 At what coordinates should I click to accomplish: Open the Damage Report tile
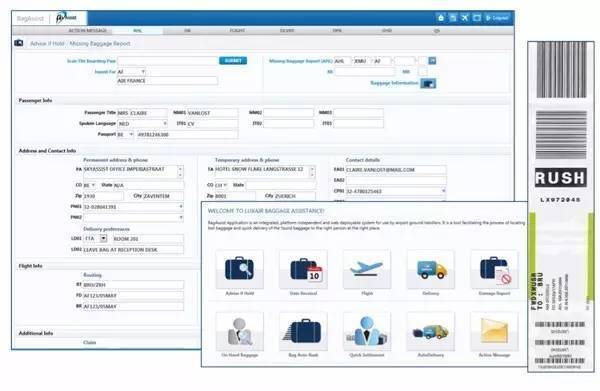494,269
